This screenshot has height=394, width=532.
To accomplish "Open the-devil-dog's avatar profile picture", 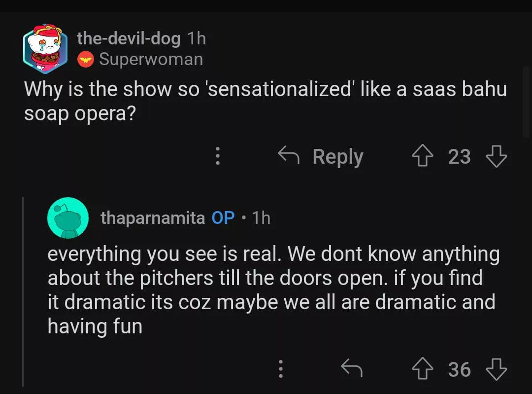I will [45, 48].
